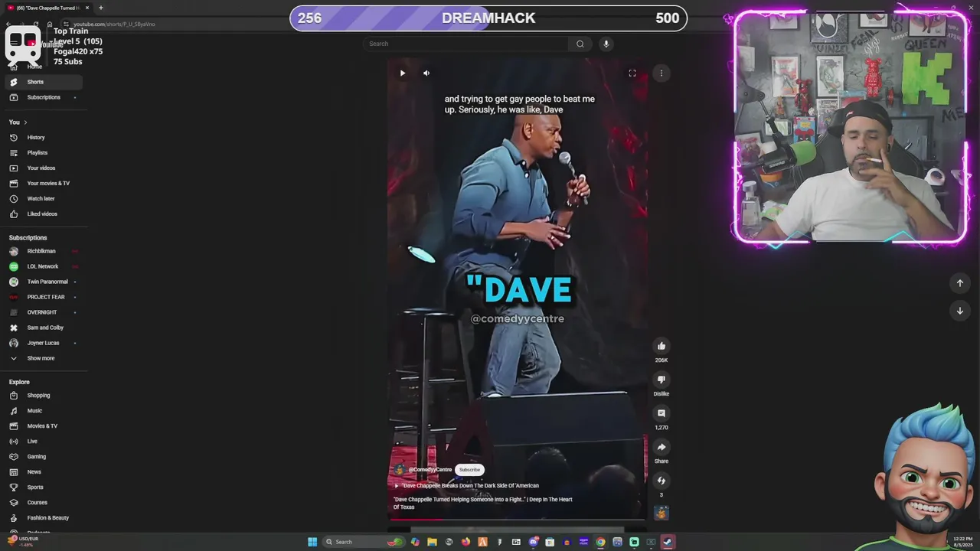Open Your videos in the sidebar
The width and height of the screenshot is (980, 551).
coord(43,168)
